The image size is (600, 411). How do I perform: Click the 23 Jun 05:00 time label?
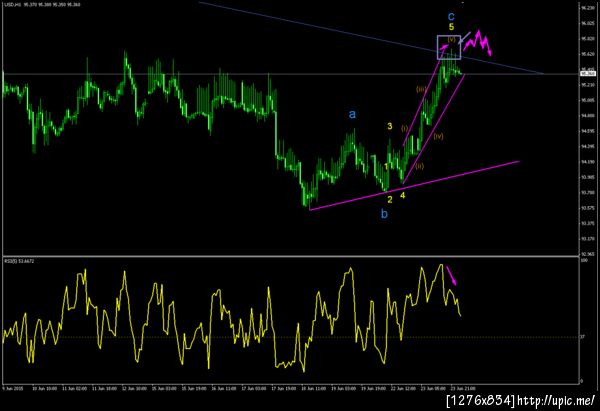coord(433,388)
